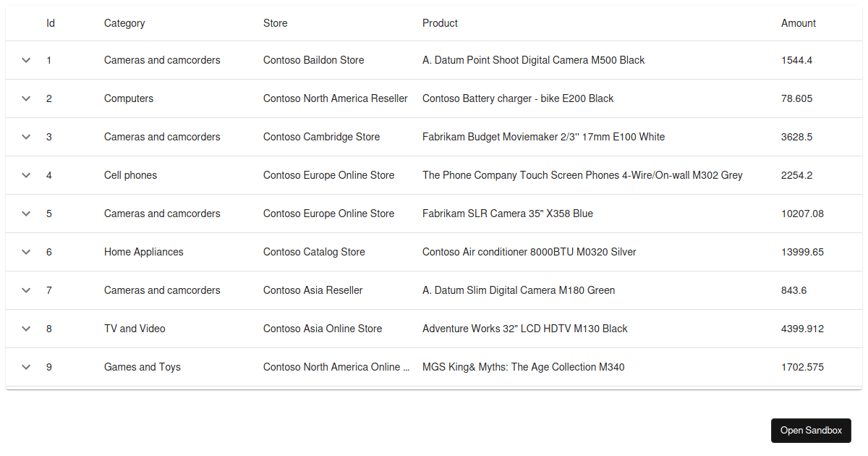This screenshot has width=868, height=456.
Task: Click the Id column header
Action: (x=51, y=23)
